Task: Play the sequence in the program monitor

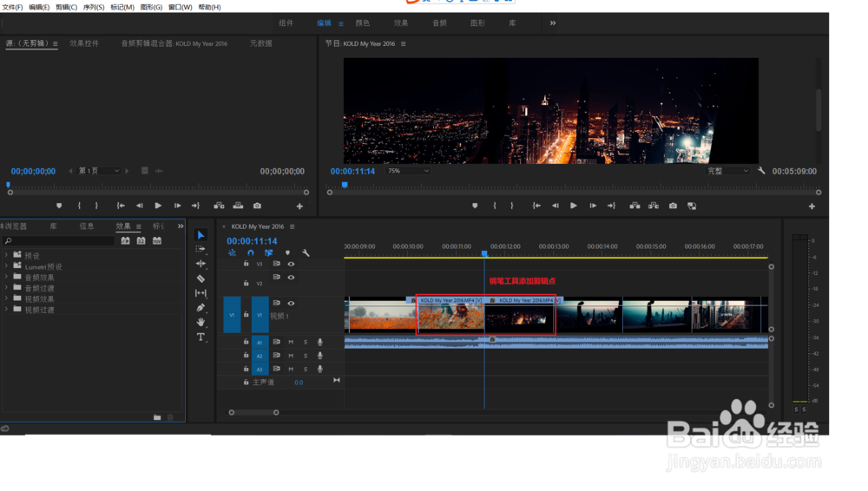Action: tap(573, 206)
